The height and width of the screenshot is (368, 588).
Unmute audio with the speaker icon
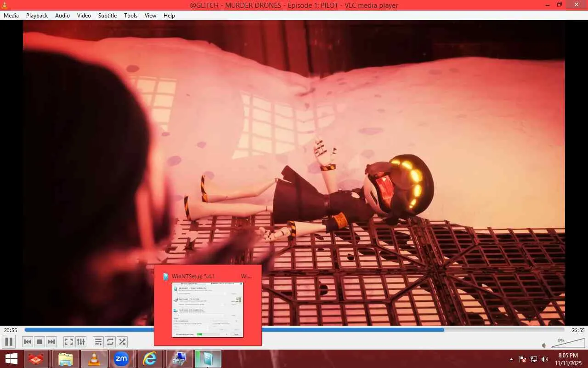(544, 345)
